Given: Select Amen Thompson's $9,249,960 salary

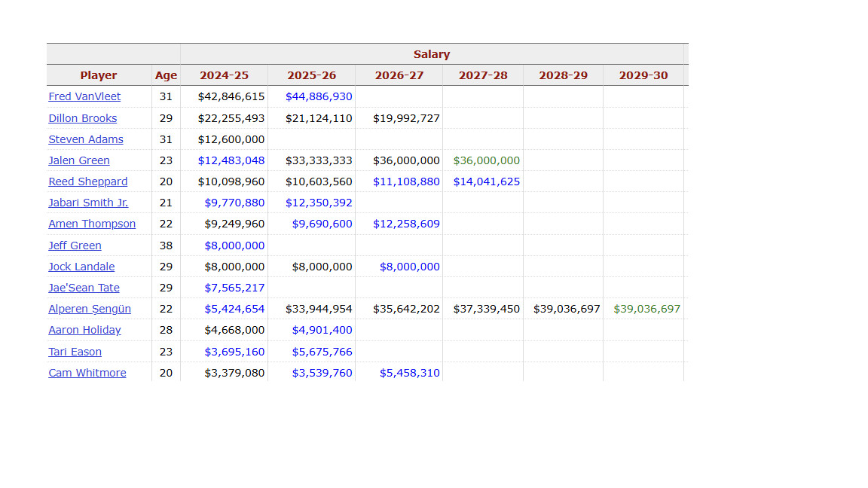Looking at the screenshot, I should click(234, 224).
